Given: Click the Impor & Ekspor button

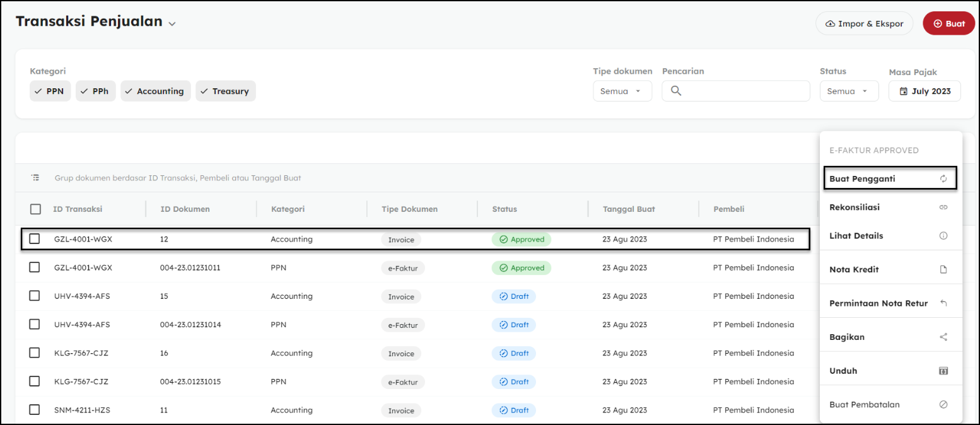Looking at the screenshot, I should [864, 23].
